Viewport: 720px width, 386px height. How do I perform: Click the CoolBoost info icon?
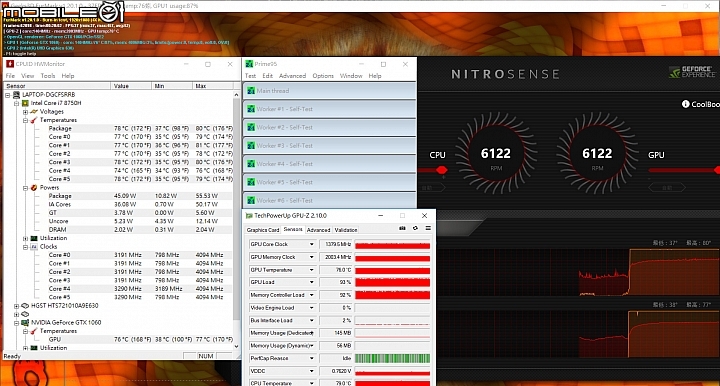click(x=686, y=104)
